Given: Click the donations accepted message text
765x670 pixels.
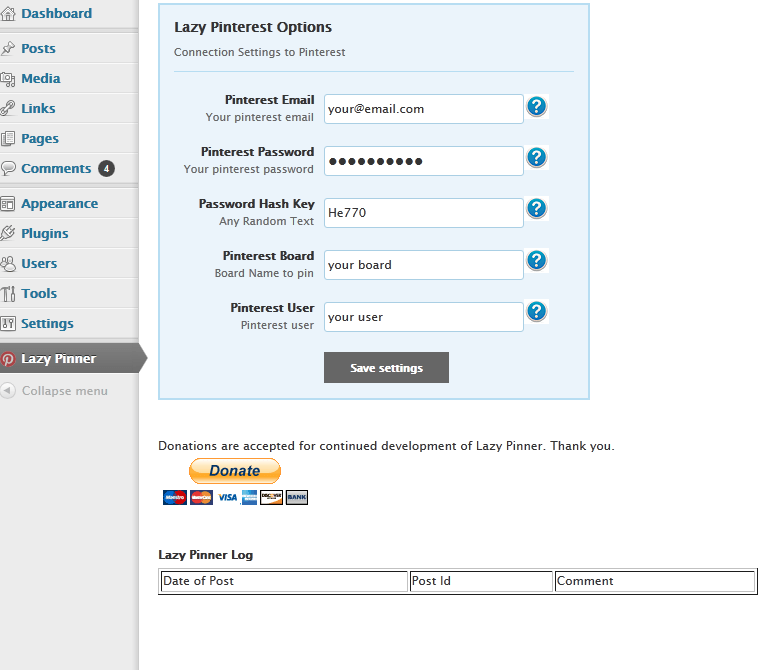Looking at the screenshot, I should pos(386,446).
